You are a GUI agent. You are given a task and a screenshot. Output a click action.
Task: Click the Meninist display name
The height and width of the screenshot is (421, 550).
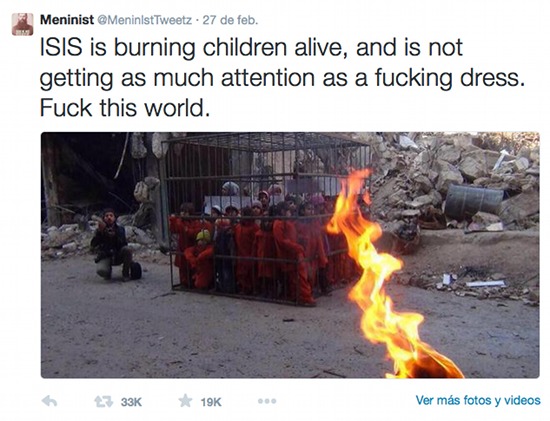pyautogui.click(x=67, y=20)
